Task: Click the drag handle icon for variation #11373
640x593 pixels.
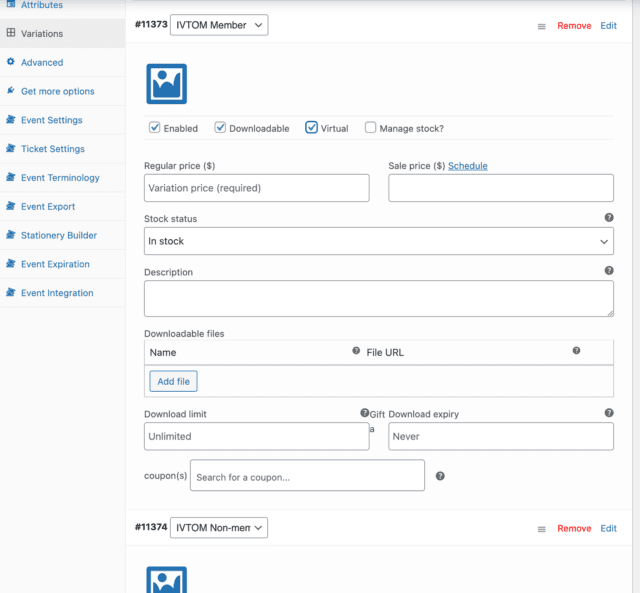Action: tap(542, 26)
